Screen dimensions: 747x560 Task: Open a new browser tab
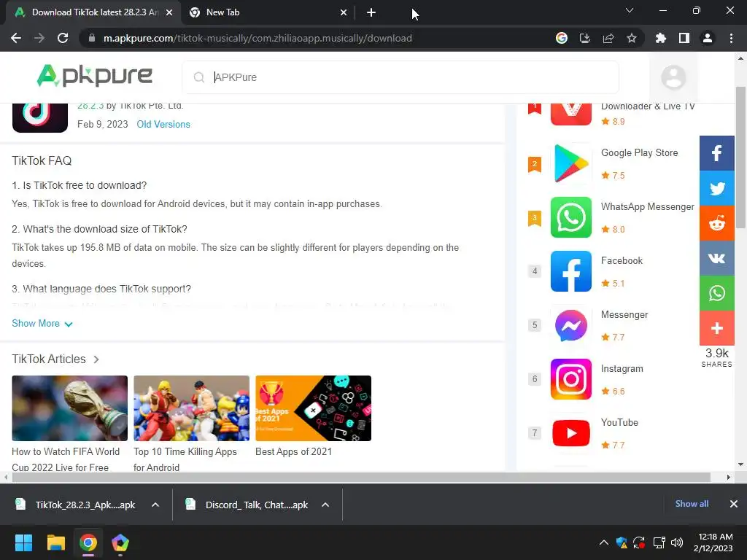click(371, 12)
